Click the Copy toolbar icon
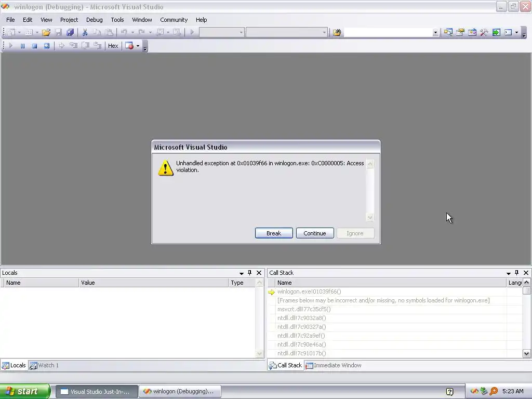This screenshot has height=399, width=532. [x=97, y=32]
